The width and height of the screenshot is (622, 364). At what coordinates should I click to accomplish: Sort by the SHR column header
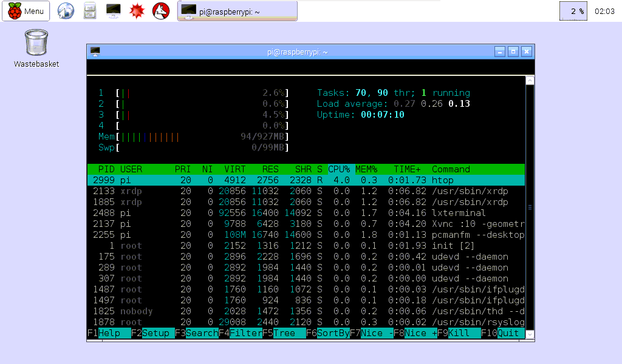click(303, 169)
